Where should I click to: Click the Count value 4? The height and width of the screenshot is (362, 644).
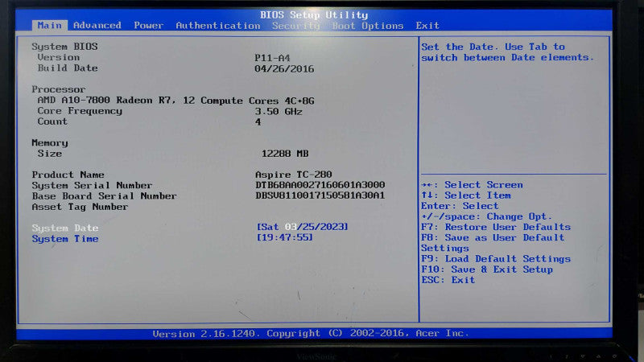click(x=258, y=122)
